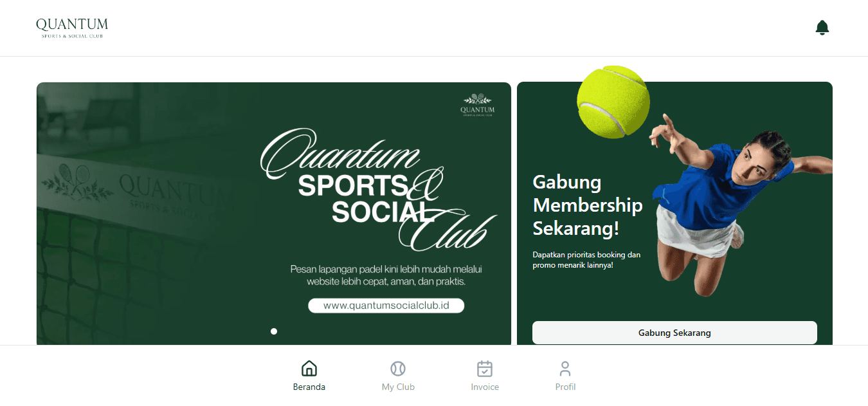Open notifications via the bell icon
This screenshot has width=868, height=406.
(822, 28)
